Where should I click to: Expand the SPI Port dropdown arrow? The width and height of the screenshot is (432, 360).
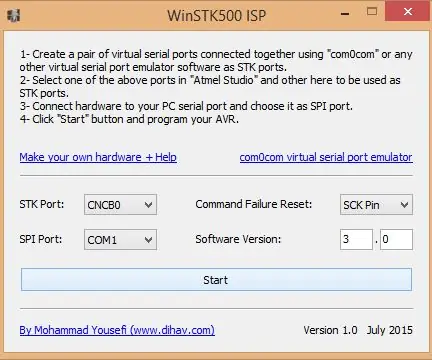pyautogui.click(x=148, y=239)
